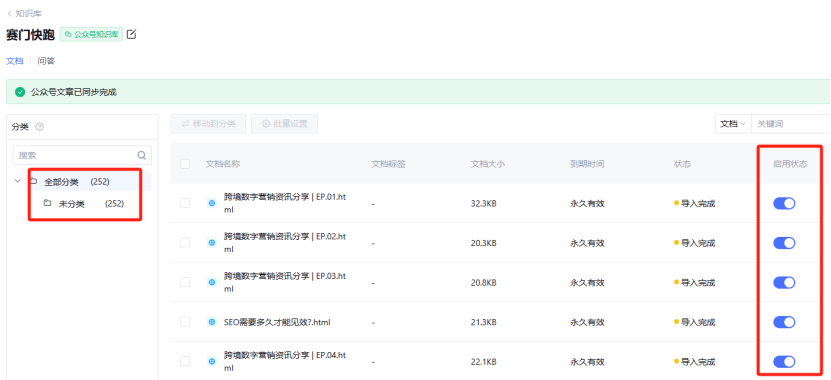Click the file icon of the EP.02 document
The image size is (831, 380).
tap(212, 243)
